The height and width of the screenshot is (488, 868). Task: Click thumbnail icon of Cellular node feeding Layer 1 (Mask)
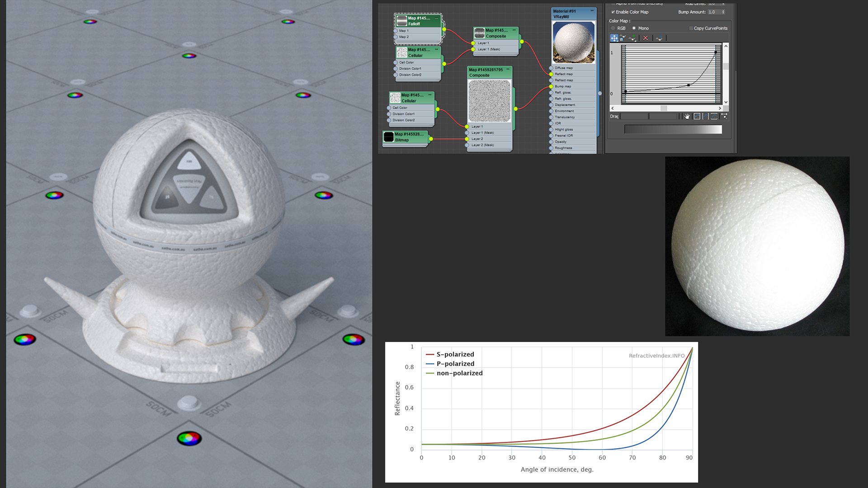point(402,52)
